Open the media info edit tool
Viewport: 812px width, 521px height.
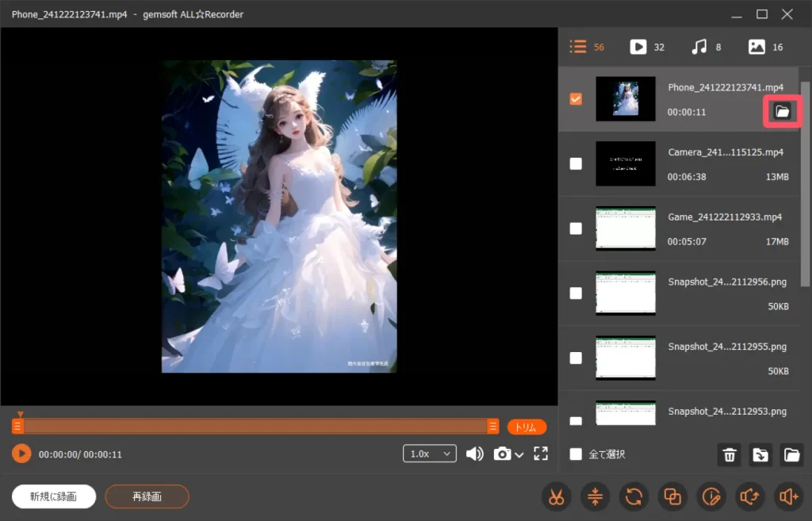coord(711,497)
